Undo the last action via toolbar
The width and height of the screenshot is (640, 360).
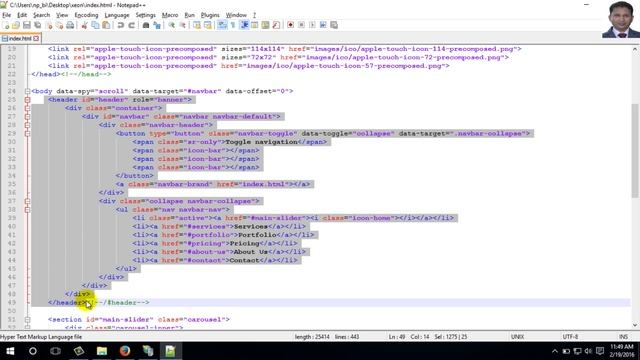click(x=120, y=25)
